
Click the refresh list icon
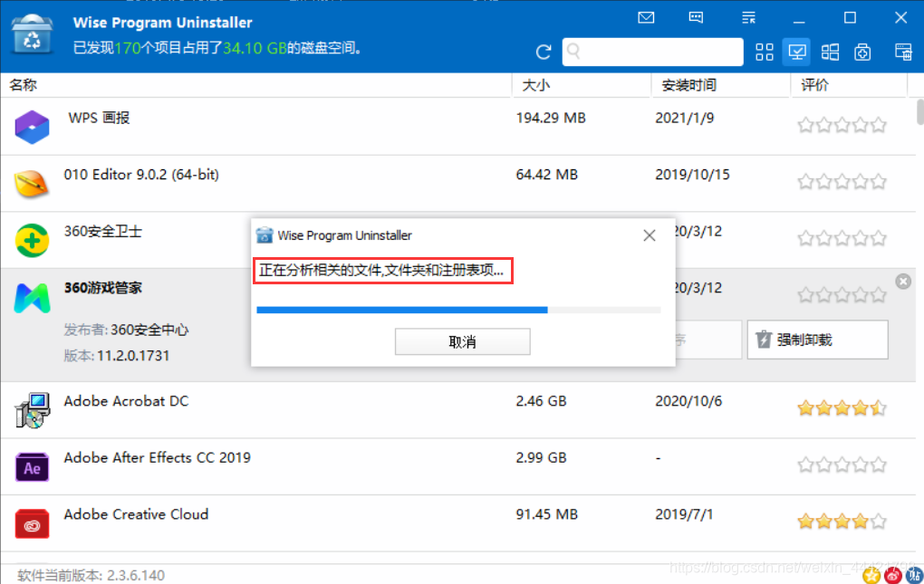544,52
